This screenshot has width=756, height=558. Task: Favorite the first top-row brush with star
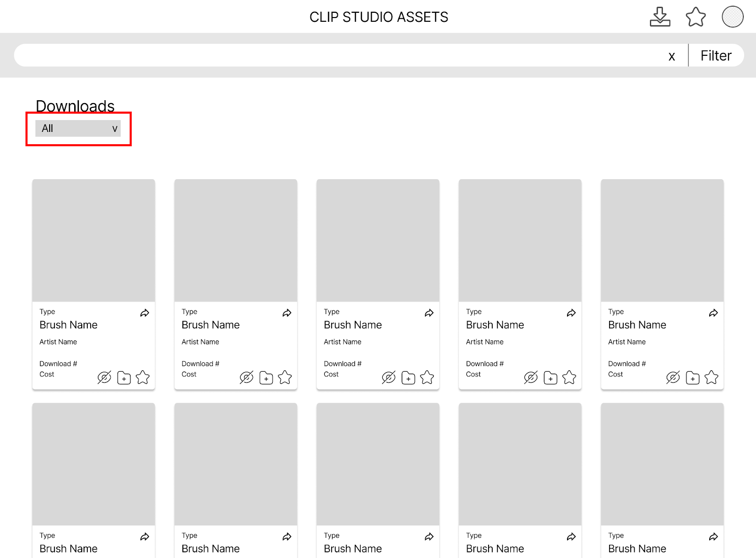pos(143,377)
